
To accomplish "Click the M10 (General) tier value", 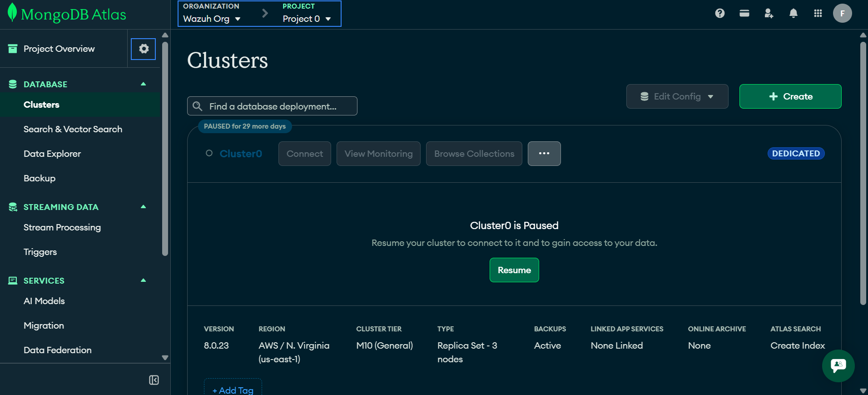I will coord(384,345).
